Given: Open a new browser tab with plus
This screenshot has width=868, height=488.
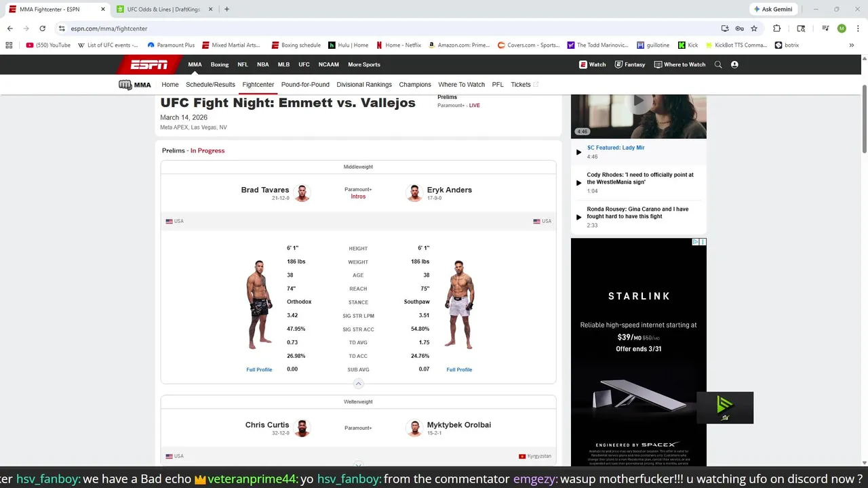Looking at the screenshot, I should tap(226, 9).
